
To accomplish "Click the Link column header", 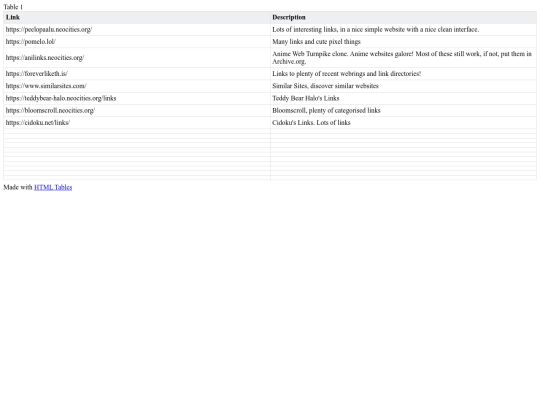I will (x=137, y=17).
